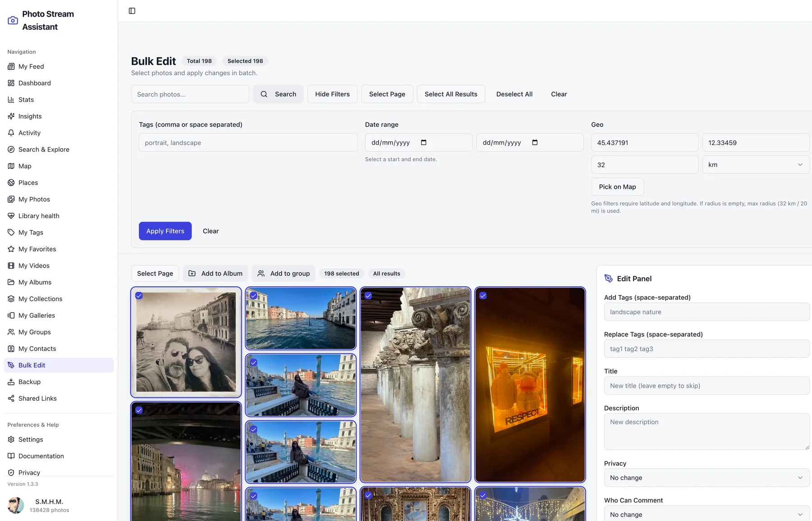Image resolution: width=812 pixels, height=521 pixels.
Task: Click the Backup download icon
Action: point(11,382)
